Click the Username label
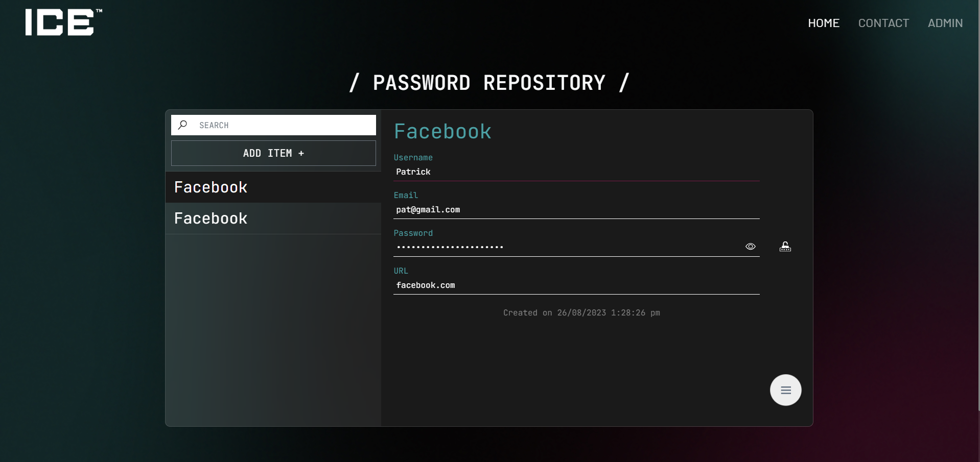This screenshot has width=980, height=462. pos(413,157)
